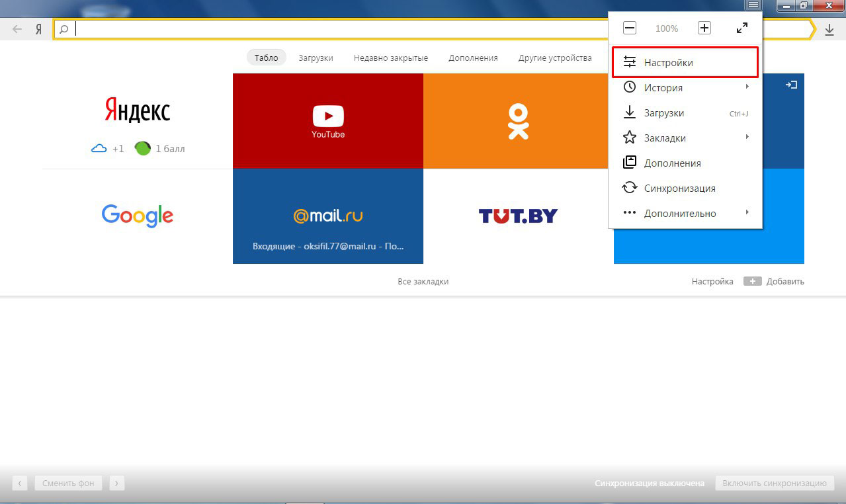
Task: Click the hamburger menu icon in title bar
Action: (x=753, y=5)
